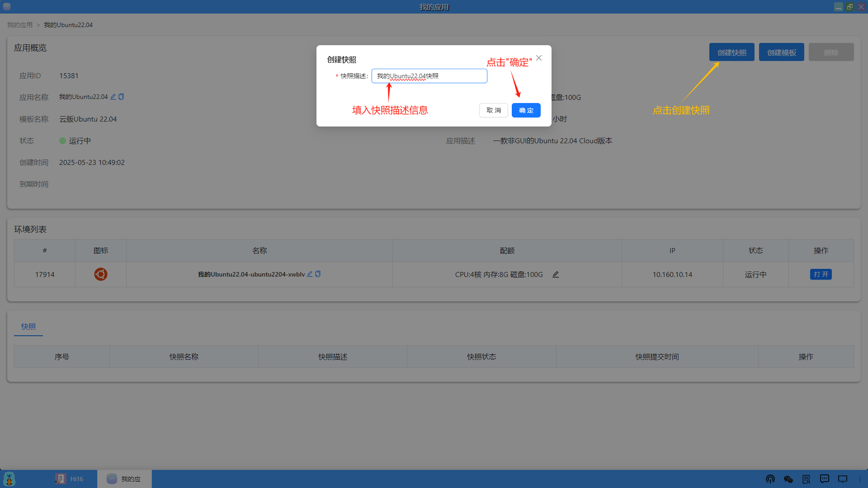Viewport: 868px width, 488px height.
Task: Click the monitor icon in the system tray
Action: click(842, 479)
